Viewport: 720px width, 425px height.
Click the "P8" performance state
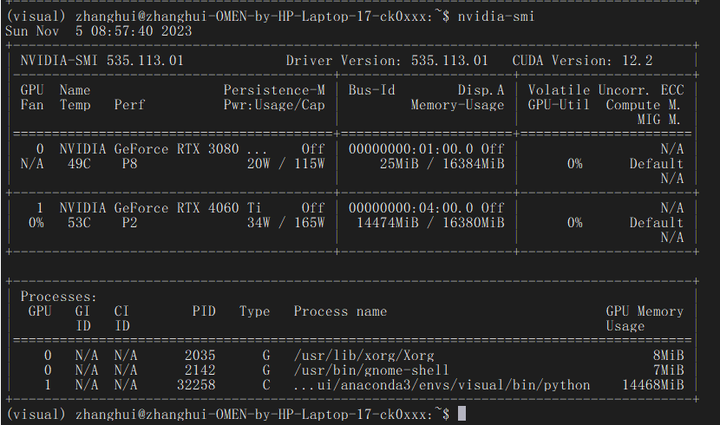tap(129, 164)
